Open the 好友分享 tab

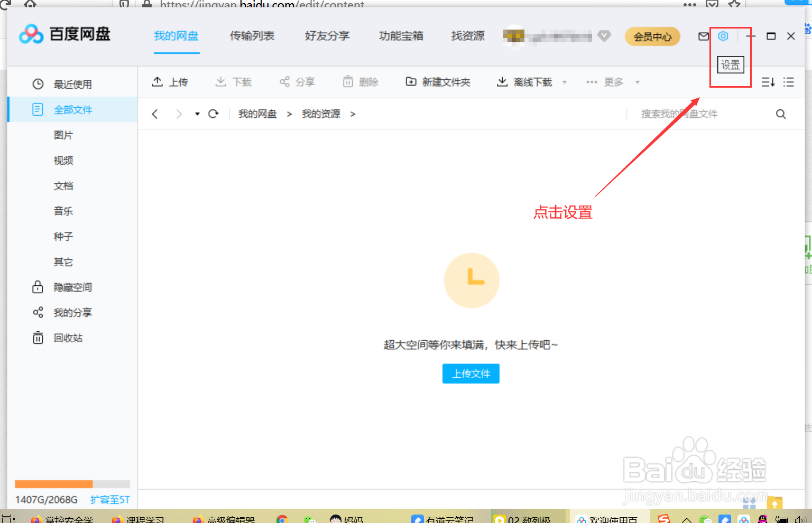(x=327, y=36)
